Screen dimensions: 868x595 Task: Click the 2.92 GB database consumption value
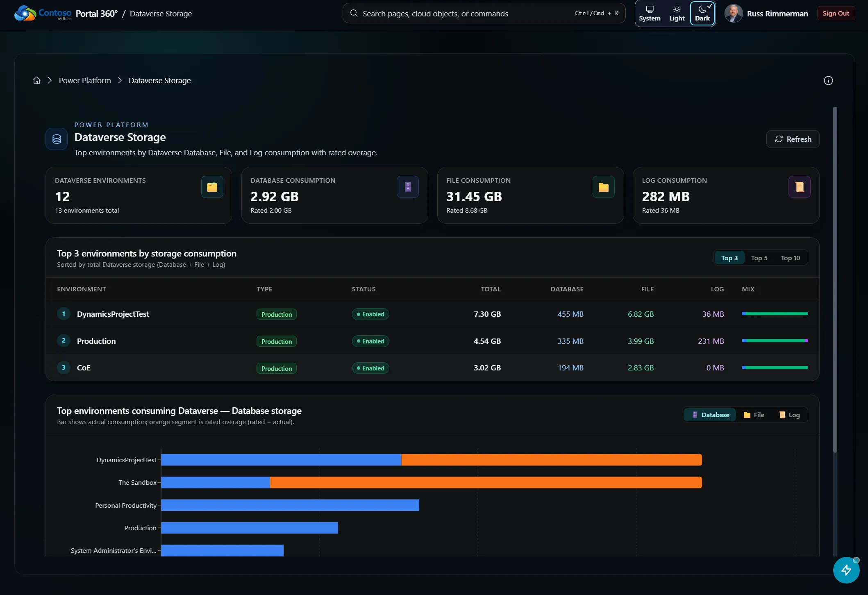coord(275,197)
